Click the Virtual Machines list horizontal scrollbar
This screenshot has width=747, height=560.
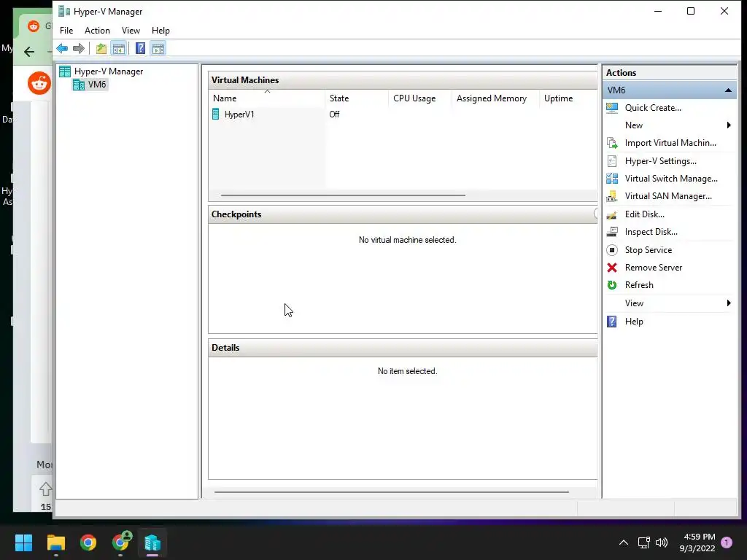(x=343, y=195)
